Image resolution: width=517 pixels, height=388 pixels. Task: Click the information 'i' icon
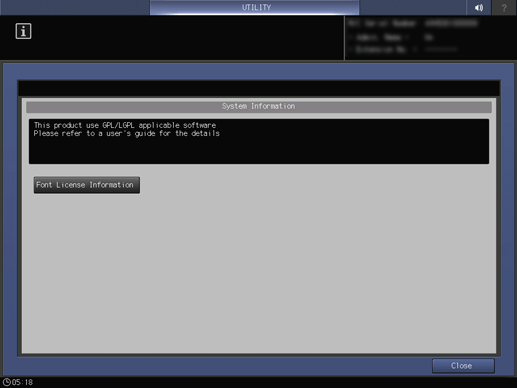(x=23, y=31)
